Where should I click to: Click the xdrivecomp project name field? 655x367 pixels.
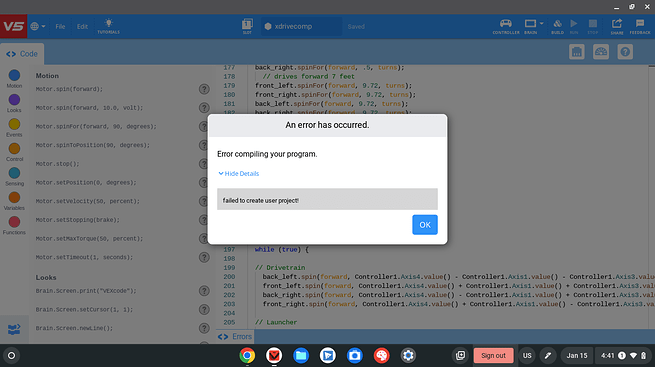click(x=302, y=26)
